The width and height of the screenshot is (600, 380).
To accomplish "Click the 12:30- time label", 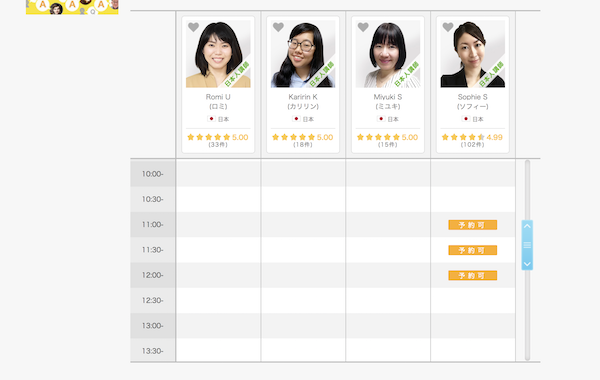I will pyautogui.click(x=153, y=300).
